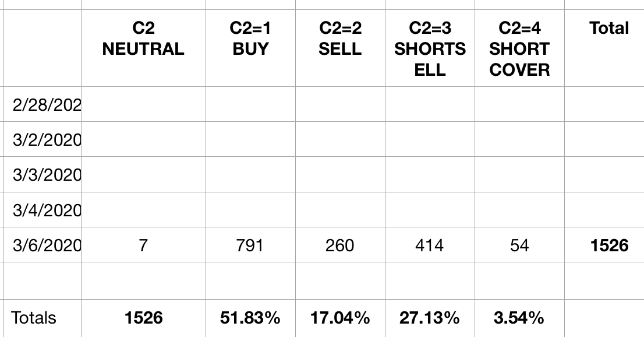Select the 2/28 date row cell
The height and width of the screenshot is (337, 644).
point(47,105)
